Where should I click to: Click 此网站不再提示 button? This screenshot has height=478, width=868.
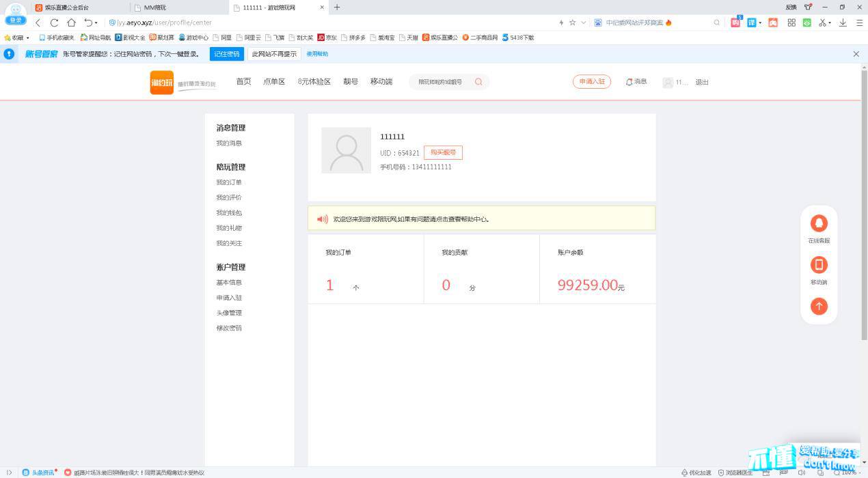coord(274,54)
